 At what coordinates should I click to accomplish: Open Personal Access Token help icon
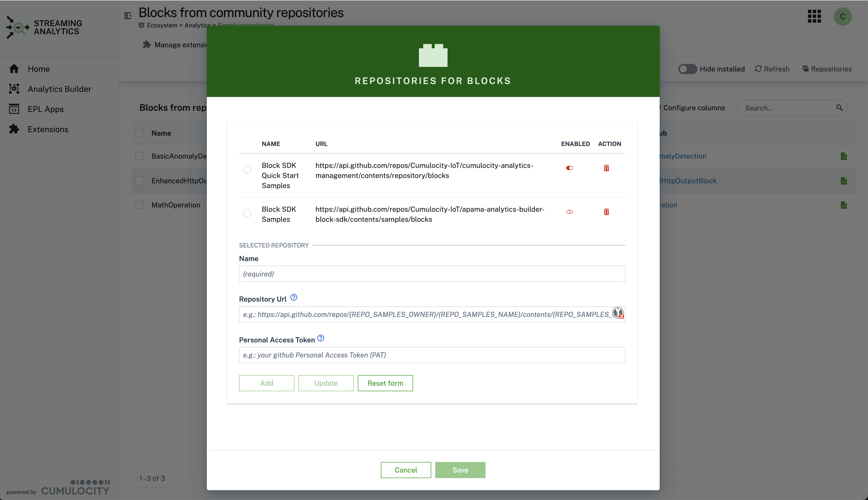pos(321,338)
